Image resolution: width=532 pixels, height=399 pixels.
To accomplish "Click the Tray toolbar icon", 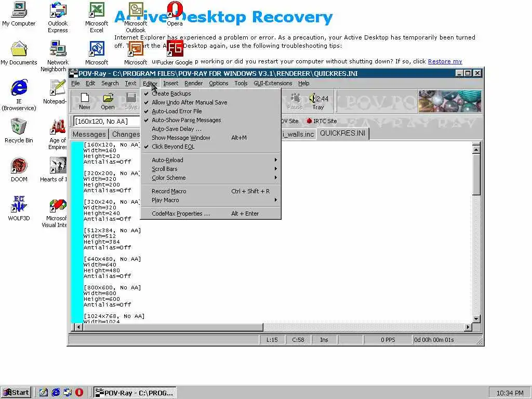I will [x=318, y=101].
